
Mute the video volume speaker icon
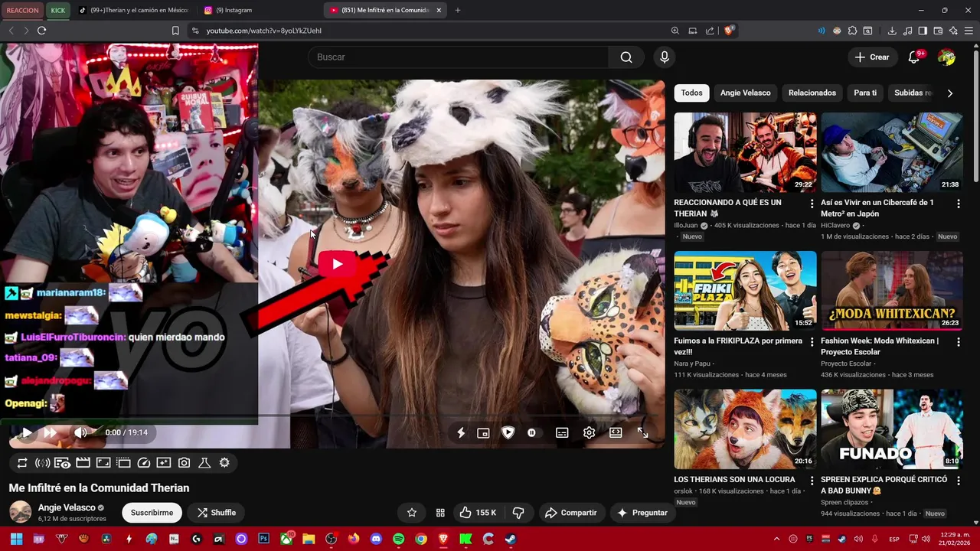coord(80,432)
